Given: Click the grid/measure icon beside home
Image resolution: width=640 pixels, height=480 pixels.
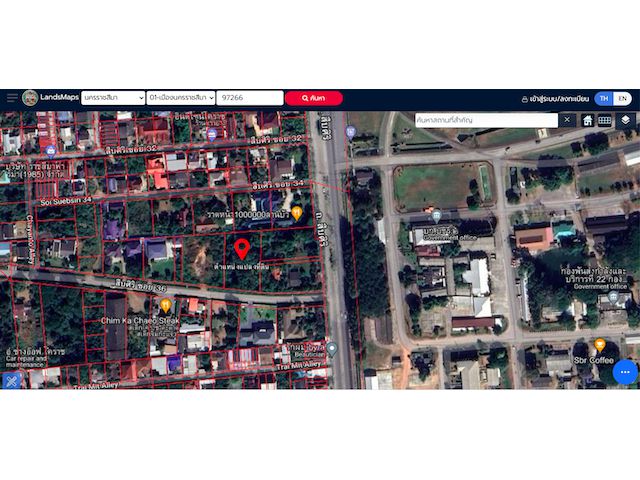Looking at the screenshot, I should coord(605,120).
